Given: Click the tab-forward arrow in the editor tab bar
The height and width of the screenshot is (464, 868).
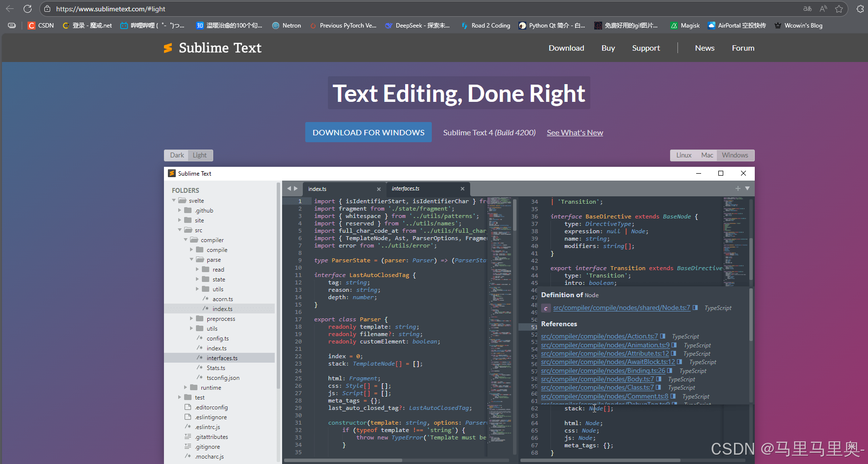Looking at the screenshot, I should click(x=296, y=188).
